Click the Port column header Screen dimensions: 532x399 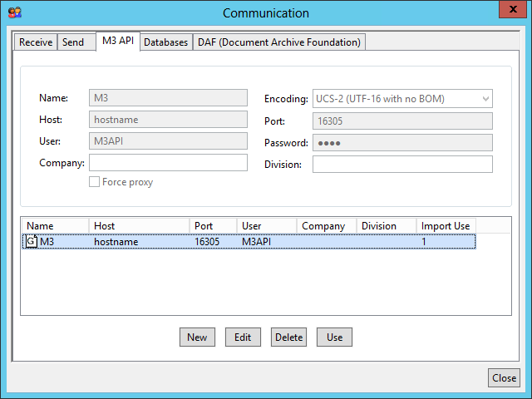(213, 226)
